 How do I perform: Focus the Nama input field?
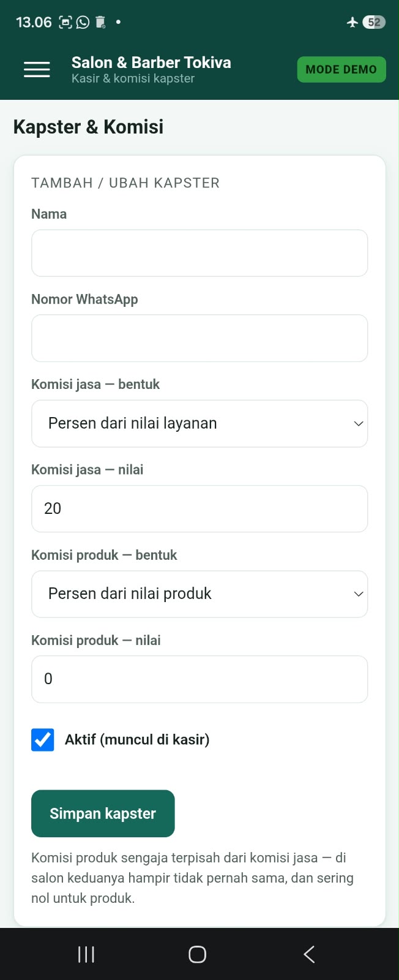(x=199, y=253)
